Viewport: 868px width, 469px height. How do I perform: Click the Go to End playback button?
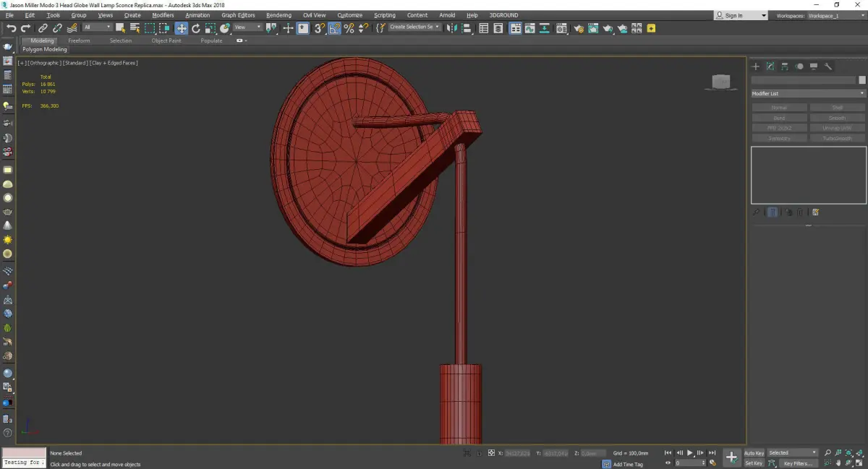(712, 452)
